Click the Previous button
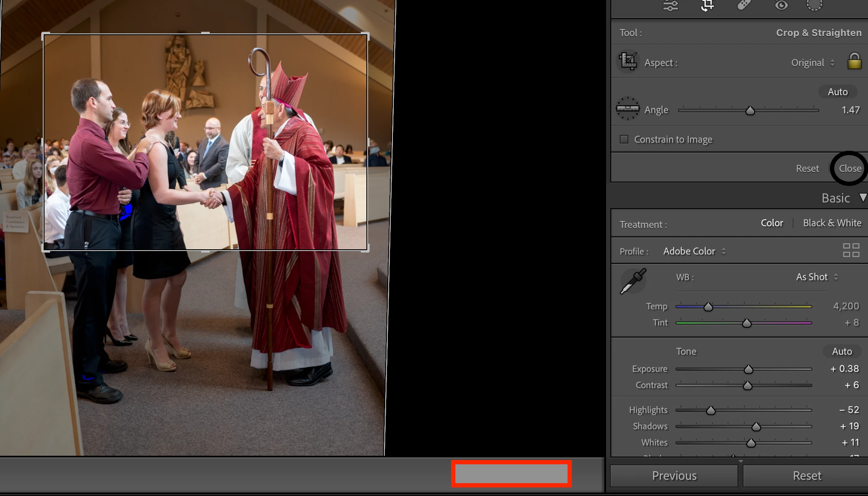Viewport: 868px width, 496px height. 674,476
